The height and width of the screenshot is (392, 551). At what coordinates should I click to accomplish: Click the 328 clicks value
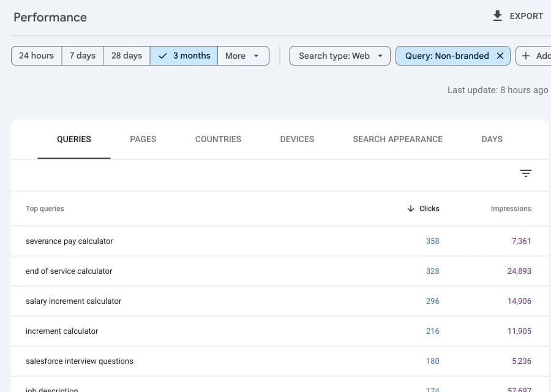433,271
